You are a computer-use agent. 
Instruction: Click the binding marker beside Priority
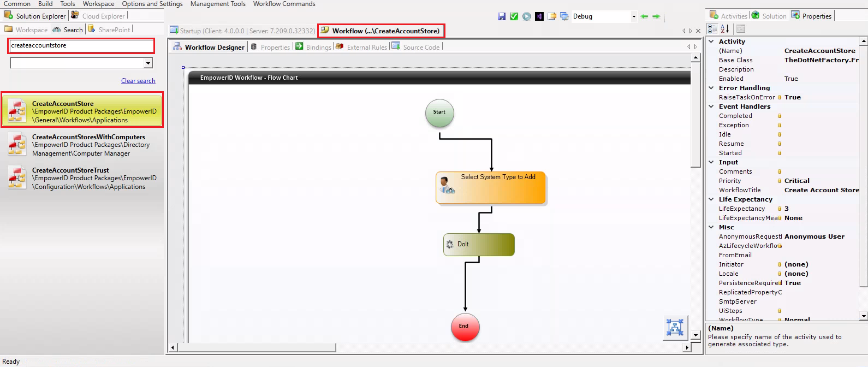[780, 181]
